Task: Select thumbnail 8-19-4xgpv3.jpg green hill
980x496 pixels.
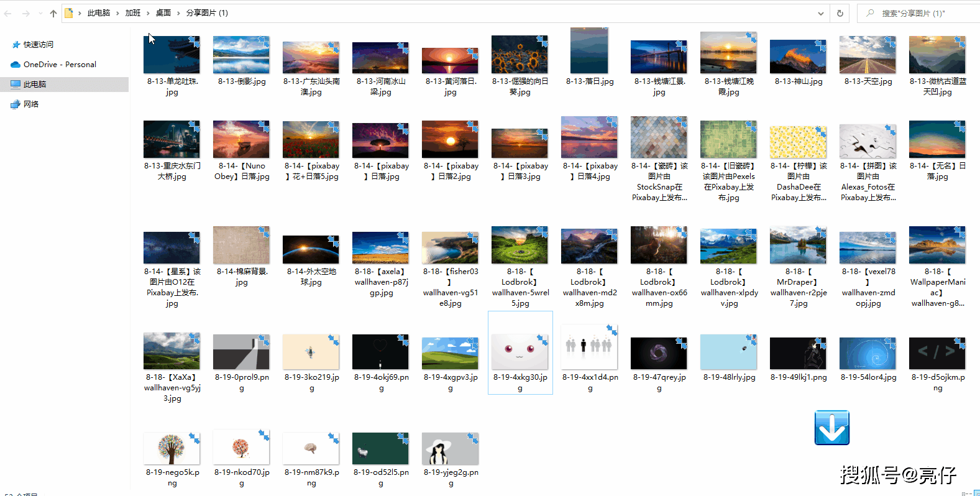Action: click(450, 353)
